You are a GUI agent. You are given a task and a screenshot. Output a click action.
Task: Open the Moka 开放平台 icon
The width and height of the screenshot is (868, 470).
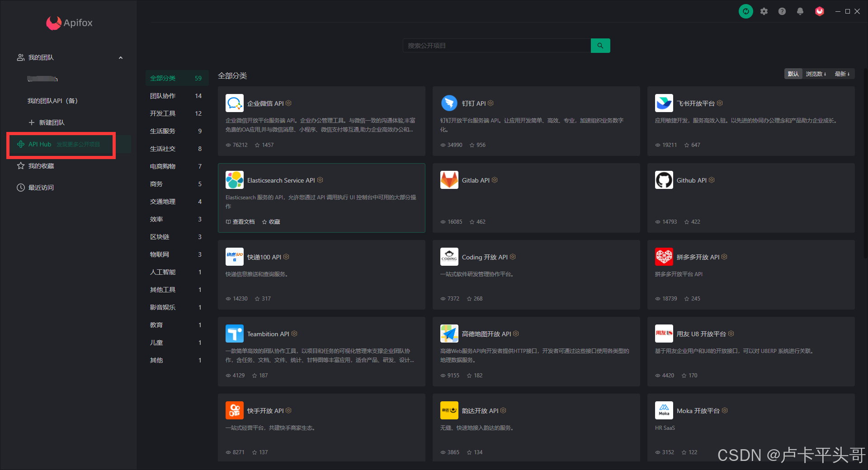pos(664,410)
